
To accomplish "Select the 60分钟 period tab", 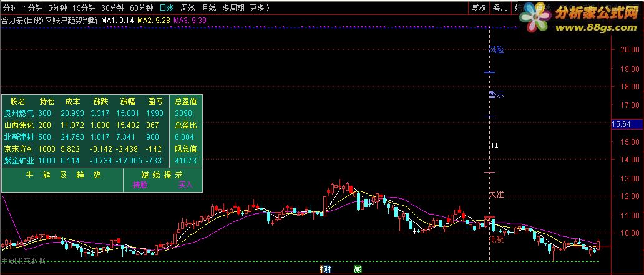I will coord(141,7).
